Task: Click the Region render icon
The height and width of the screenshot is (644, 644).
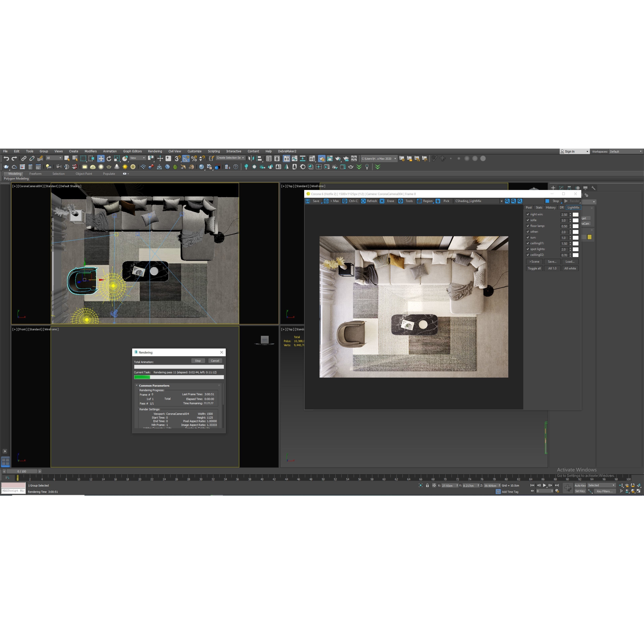Action: [x=419, y=201]
